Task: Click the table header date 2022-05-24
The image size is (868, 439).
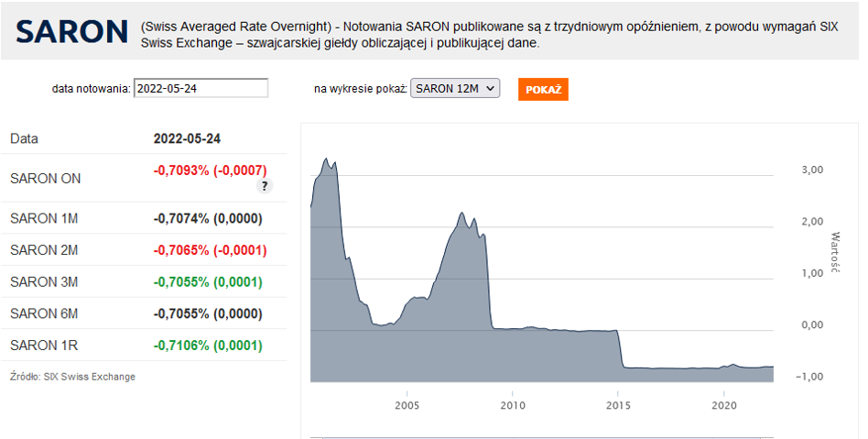Action: [x=187, y=138]
